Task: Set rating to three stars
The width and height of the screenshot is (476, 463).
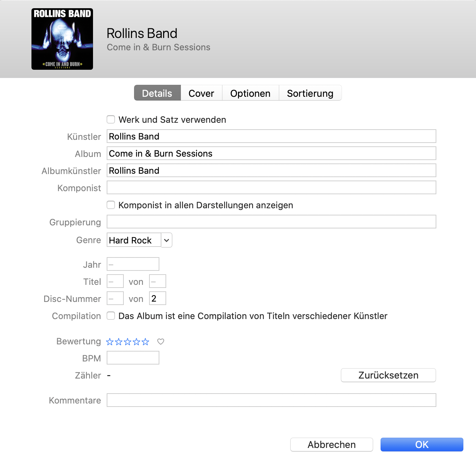Action: point(128,342)
